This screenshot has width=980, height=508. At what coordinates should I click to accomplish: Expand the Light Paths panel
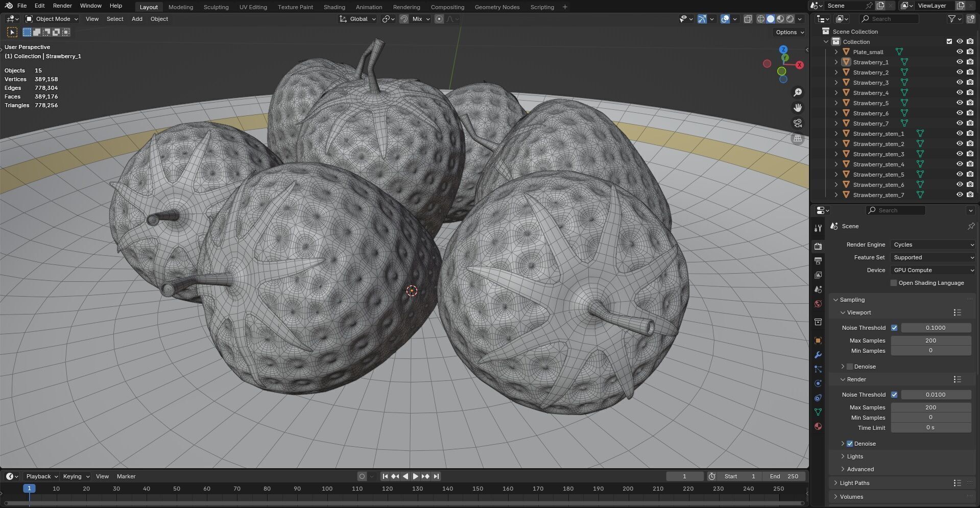854,483
